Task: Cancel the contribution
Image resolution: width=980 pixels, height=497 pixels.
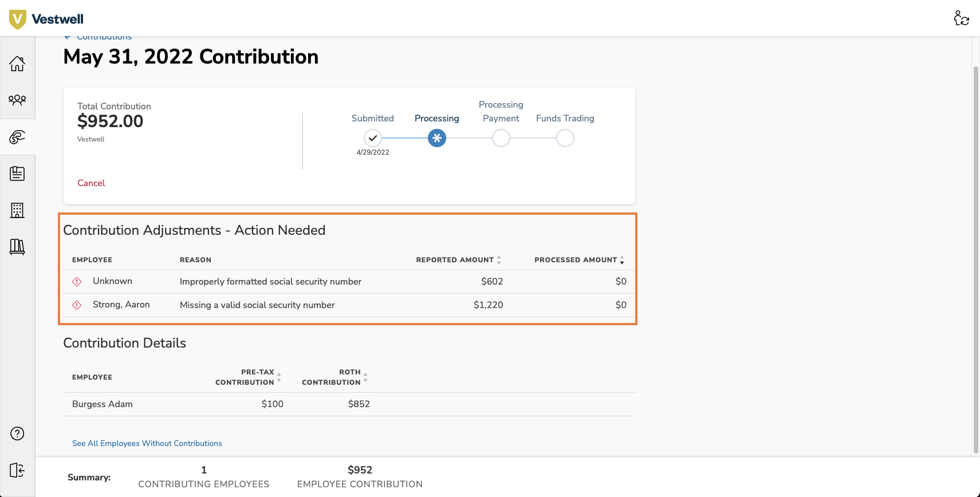Action: click(x=91, y=183)
